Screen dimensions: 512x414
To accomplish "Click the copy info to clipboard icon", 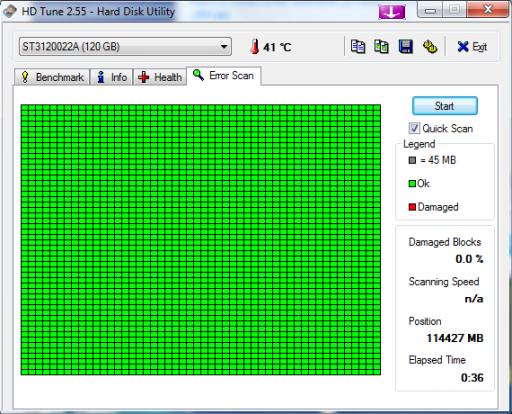I will pyautogui.click(x=358, y=47).
